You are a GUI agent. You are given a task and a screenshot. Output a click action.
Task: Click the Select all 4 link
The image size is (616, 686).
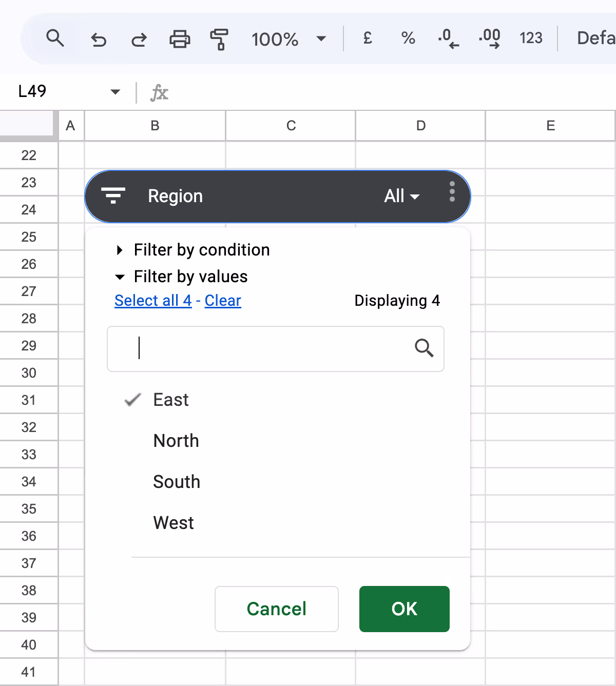tap(153, 300)
